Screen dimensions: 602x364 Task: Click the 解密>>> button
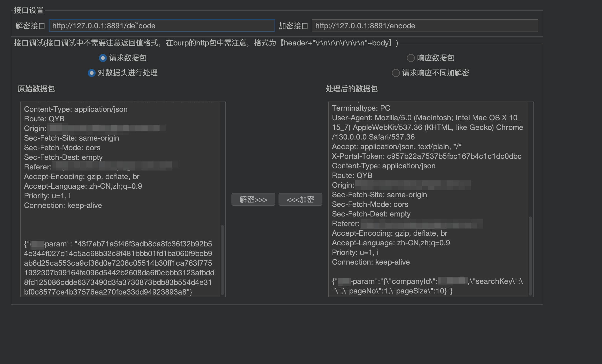coord(253,199)
